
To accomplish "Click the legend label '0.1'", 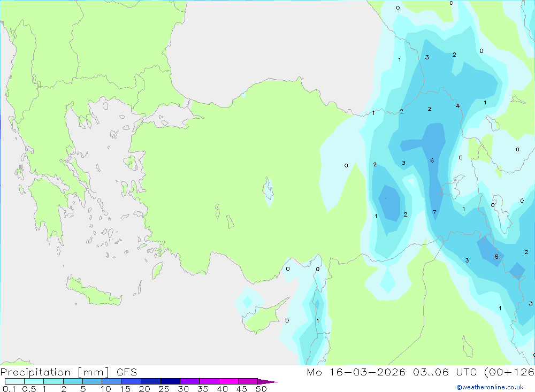I will coord(9,389).
